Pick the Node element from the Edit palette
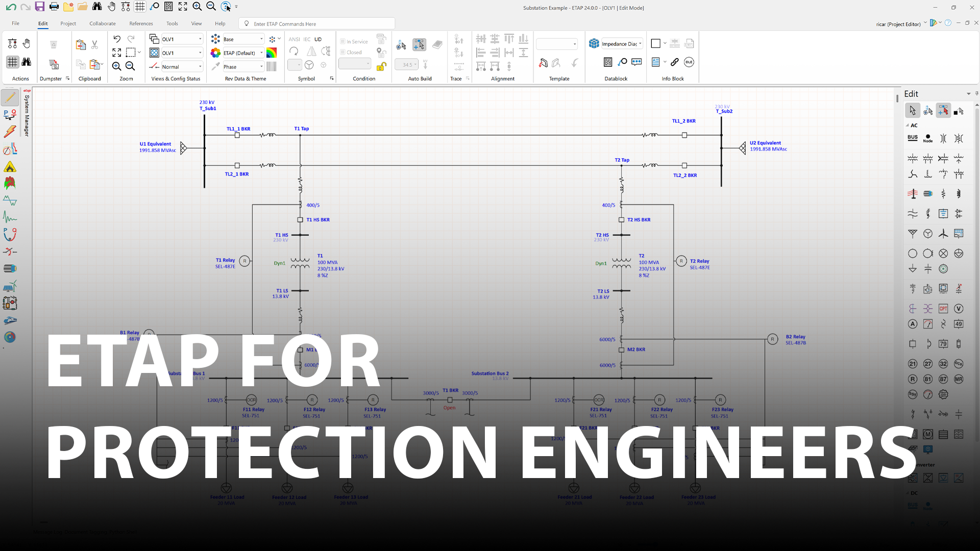 click(928, 138)
